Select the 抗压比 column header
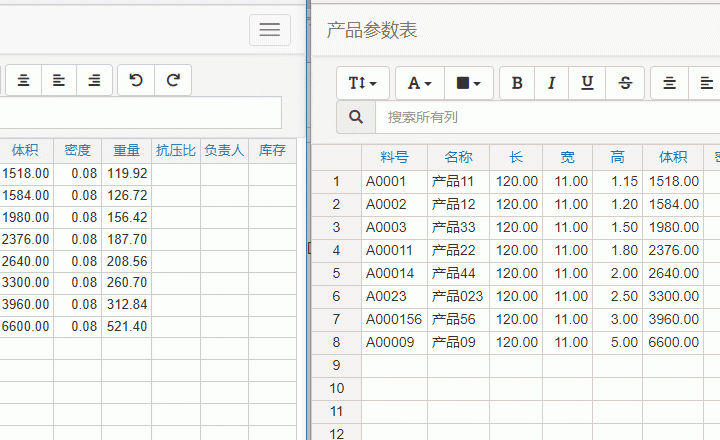The width and height of the screenshot is (720, 440). (176, 151)
